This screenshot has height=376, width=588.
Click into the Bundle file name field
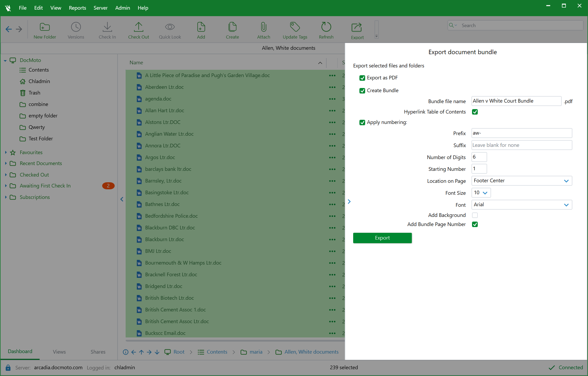(x=516, y=101)
